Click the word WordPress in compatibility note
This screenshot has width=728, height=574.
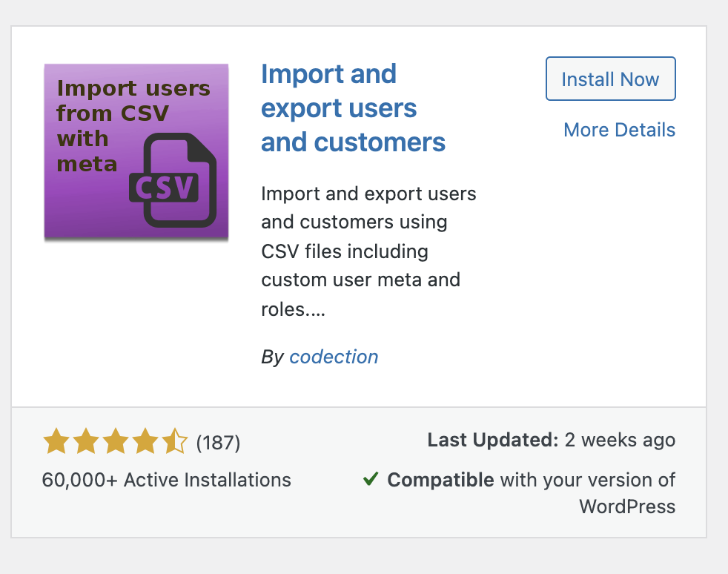click(627, 507)
